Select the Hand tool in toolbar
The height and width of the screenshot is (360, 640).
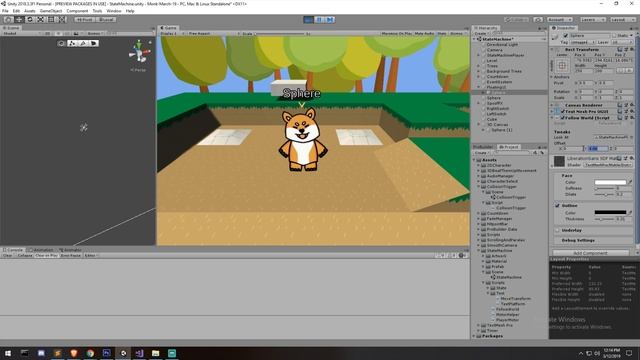[x=8, y=19]
